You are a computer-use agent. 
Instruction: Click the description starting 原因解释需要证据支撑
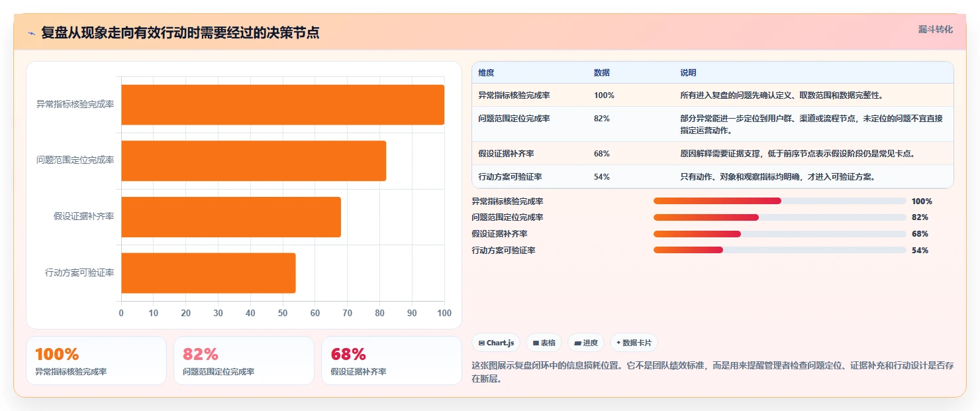click(797, 154)
